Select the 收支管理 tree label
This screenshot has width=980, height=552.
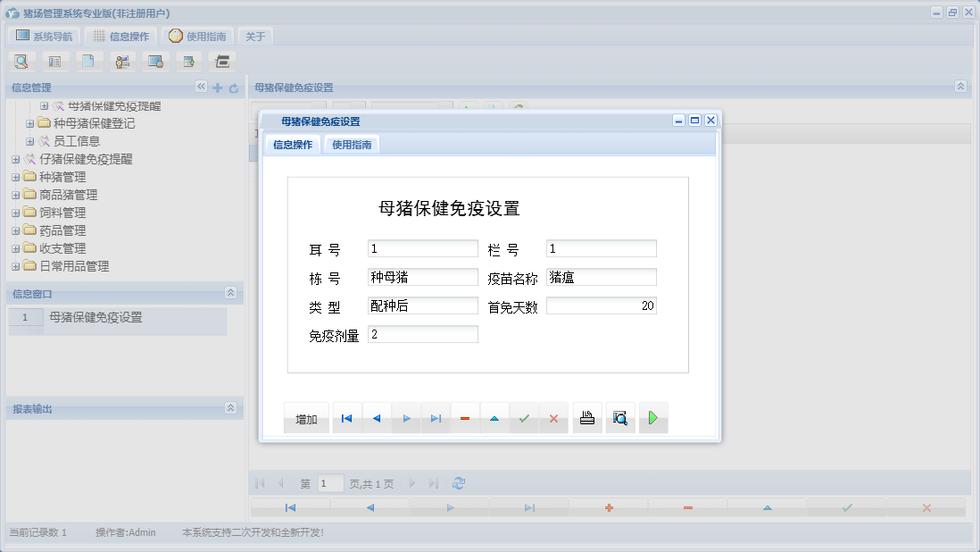pos(62,249)
